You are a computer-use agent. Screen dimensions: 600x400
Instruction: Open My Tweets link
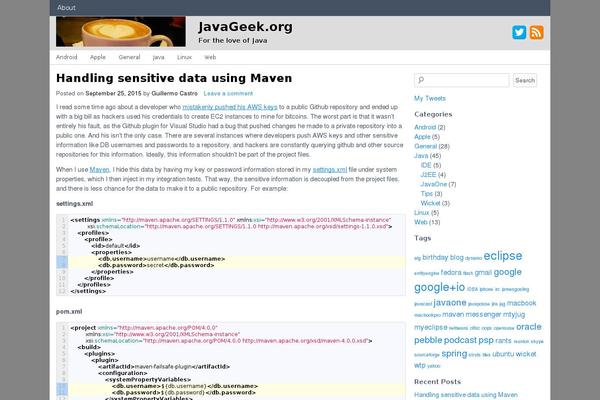coord(430,98)
